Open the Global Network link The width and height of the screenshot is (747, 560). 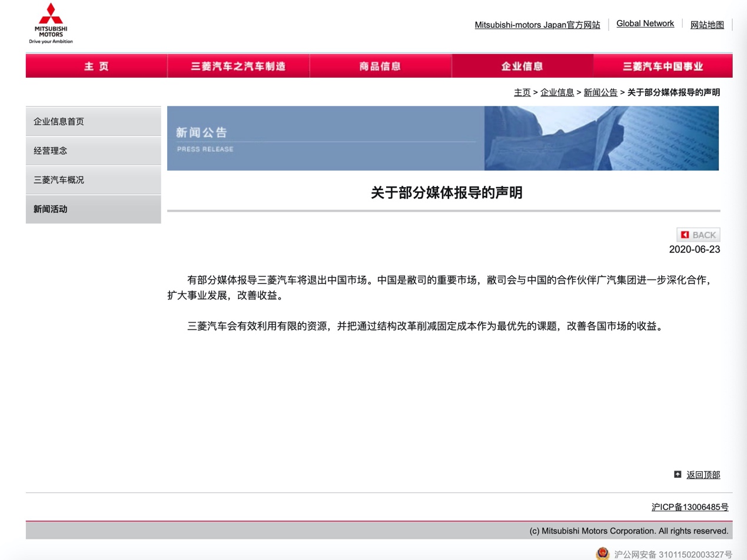pyautogui.click(x=645, y=24)
